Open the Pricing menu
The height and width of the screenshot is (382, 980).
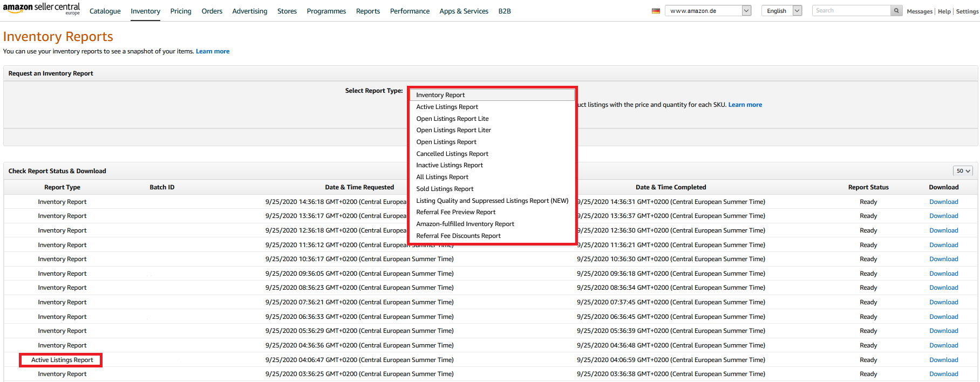[x=181, y=11]
